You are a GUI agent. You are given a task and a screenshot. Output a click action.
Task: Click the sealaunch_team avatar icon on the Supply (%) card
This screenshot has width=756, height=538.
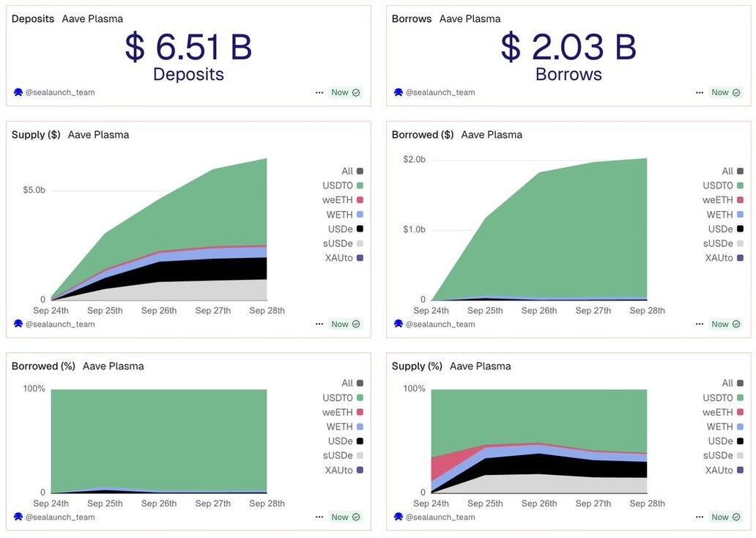399,517
